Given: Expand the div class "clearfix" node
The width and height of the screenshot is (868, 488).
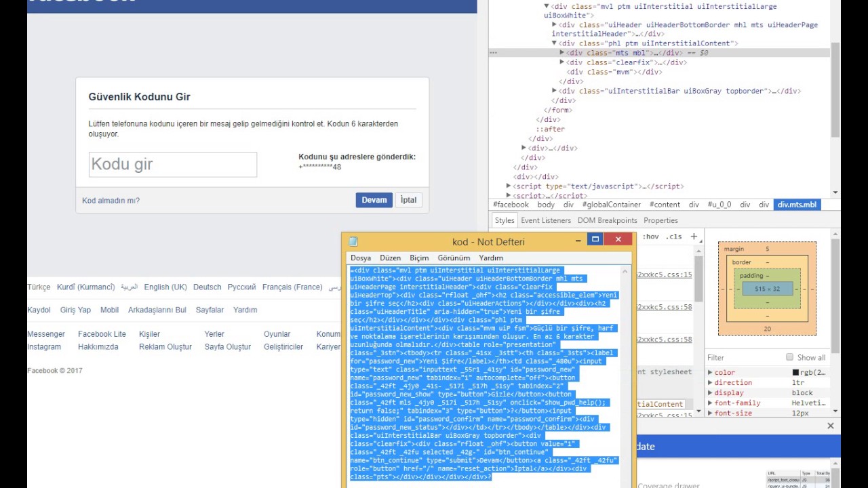Looking at the screenshot, I should tap(562, 62).
